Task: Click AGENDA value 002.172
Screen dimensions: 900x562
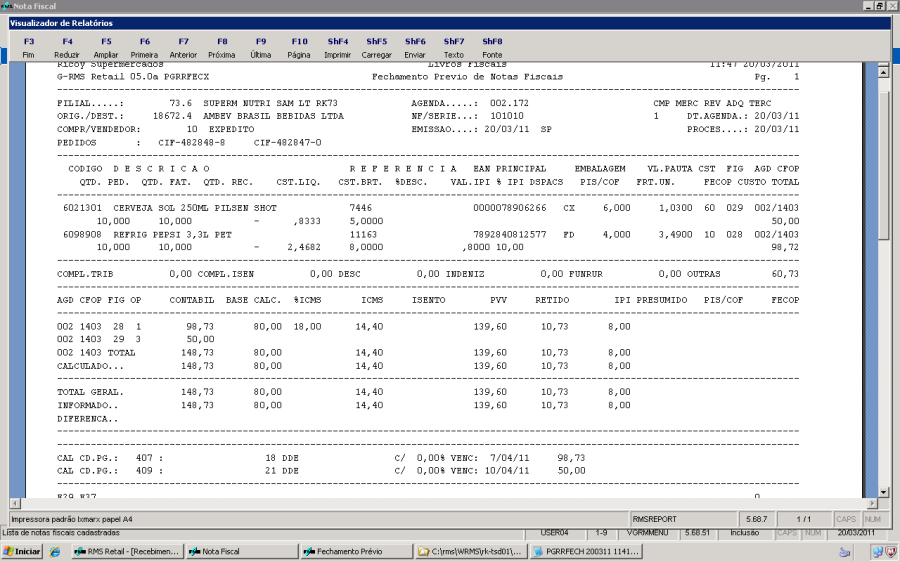Action: (x=509, y=103)
